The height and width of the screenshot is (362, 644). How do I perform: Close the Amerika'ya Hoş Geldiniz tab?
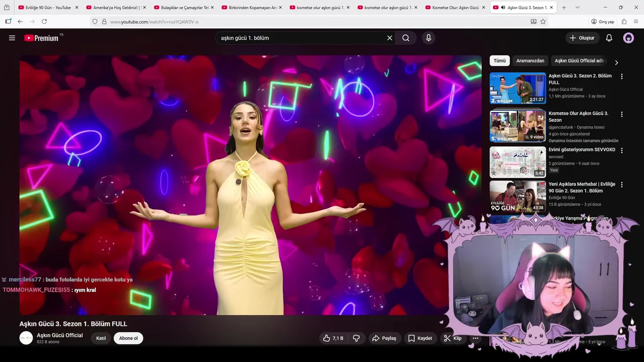tap(144, 8)
